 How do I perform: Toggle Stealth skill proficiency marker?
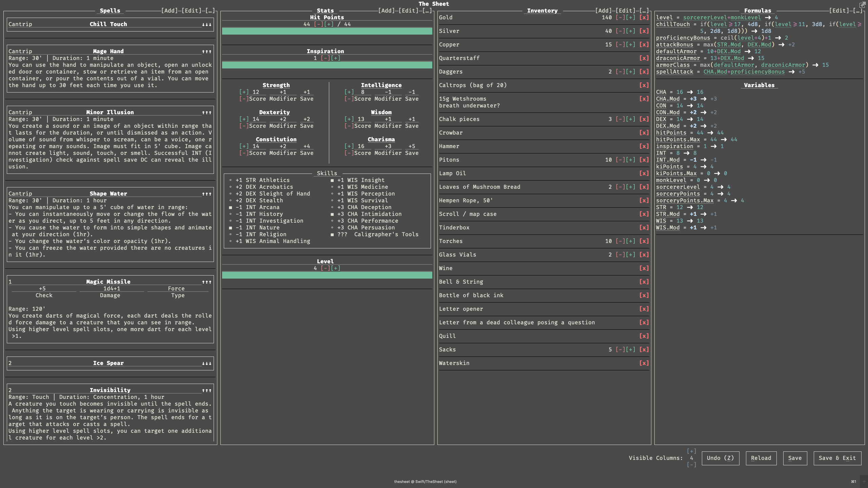click(x=231, y=200)
